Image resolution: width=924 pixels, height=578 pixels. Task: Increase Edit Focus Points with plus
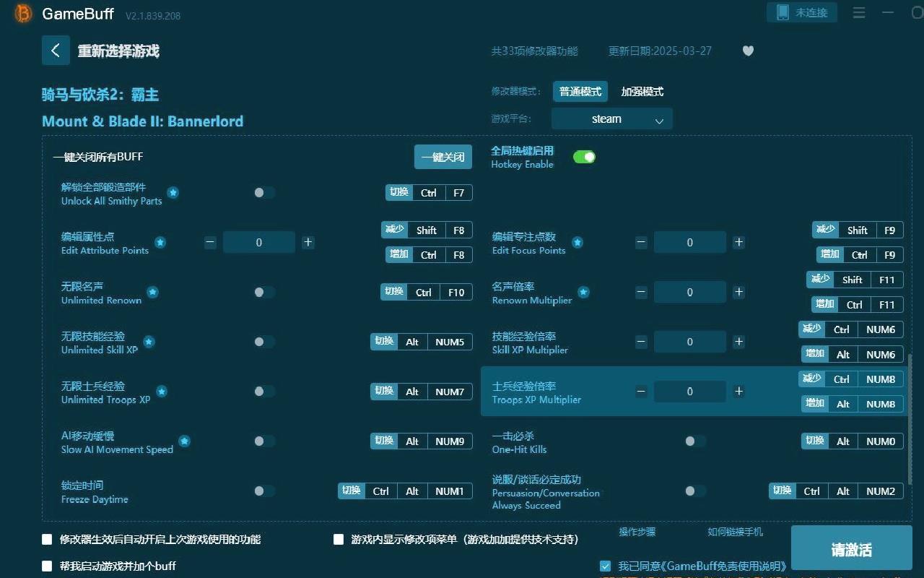coord(739,243)
